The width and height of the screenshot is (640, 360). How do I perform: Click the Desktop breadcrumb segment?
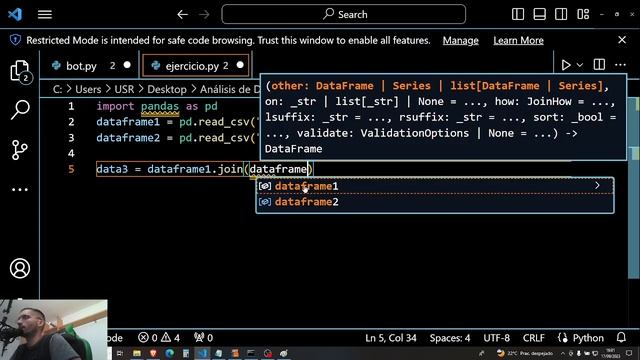tap(167, 89)
